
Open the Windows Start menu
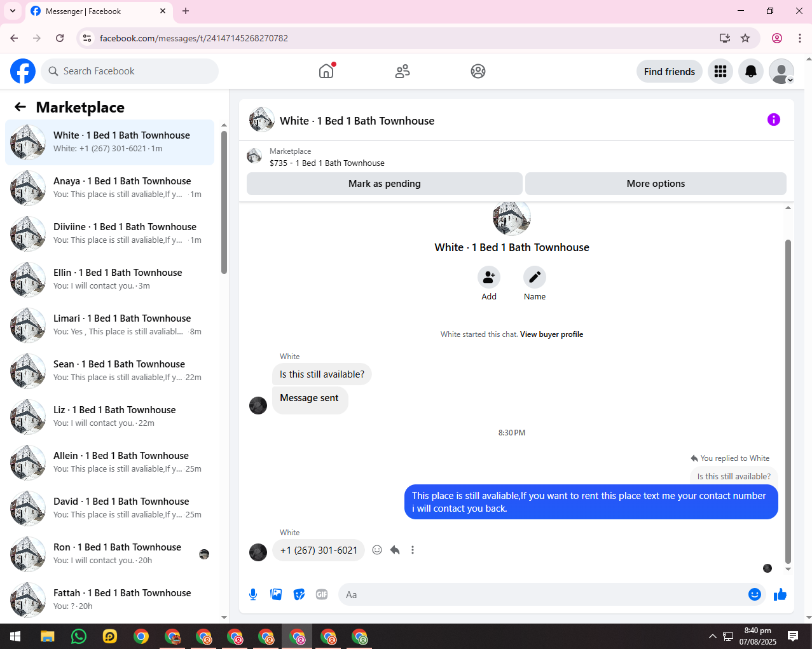tap(15, 636)
